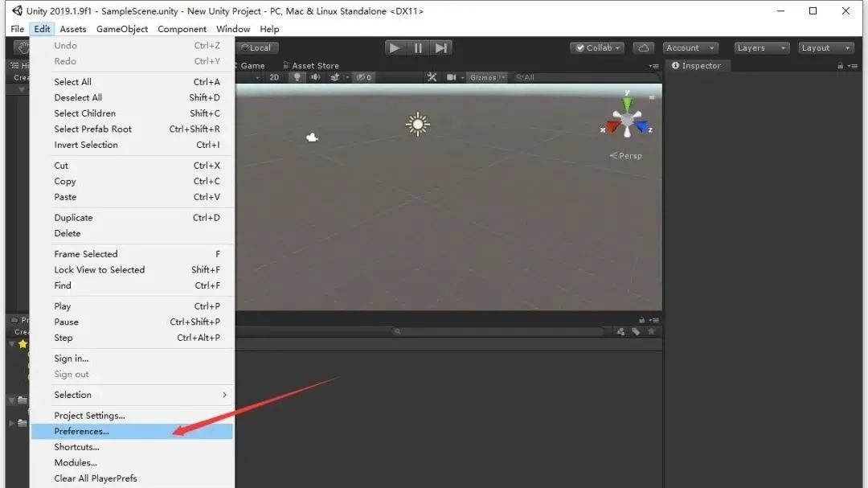Toggle hidden objects count eye icon
868x488 pixels.
[362, 77]
